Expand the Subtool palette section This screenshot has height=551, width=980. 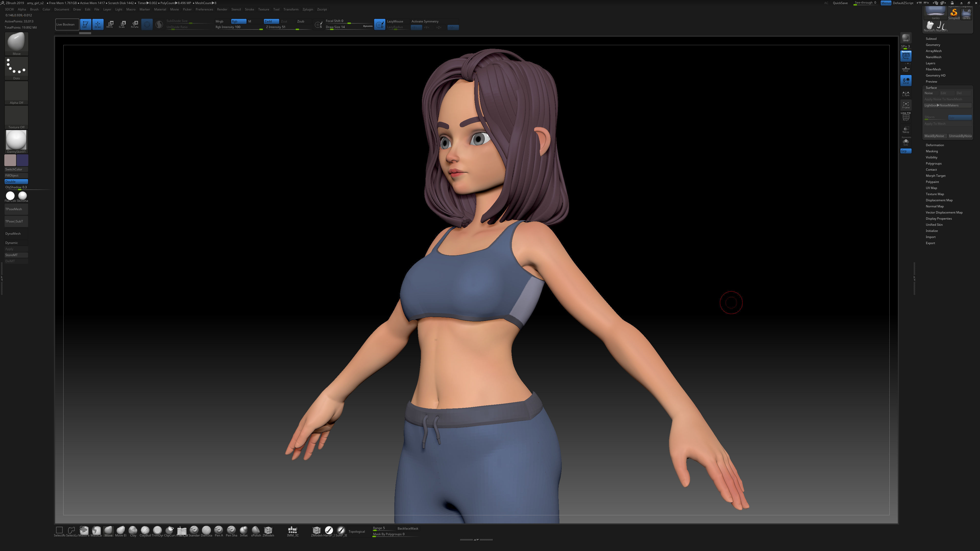click(931, 39)
